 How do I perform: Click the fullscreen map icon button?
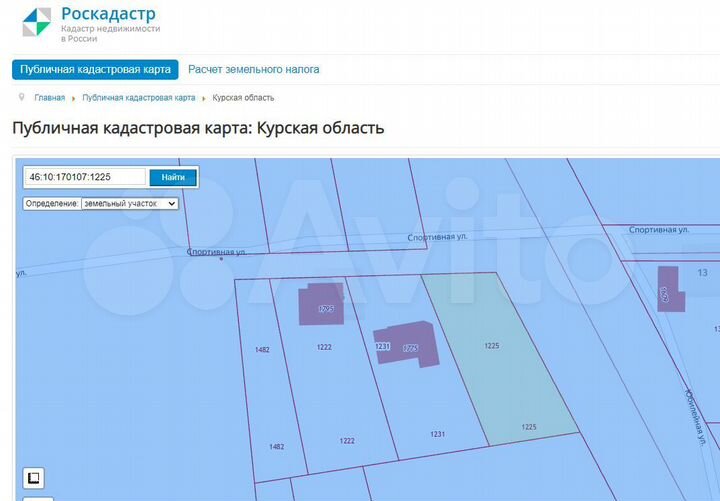(x=34, y=478)
